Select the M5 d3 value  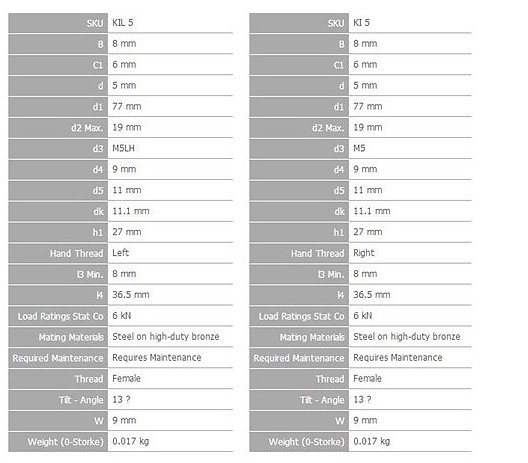point(359,148)
